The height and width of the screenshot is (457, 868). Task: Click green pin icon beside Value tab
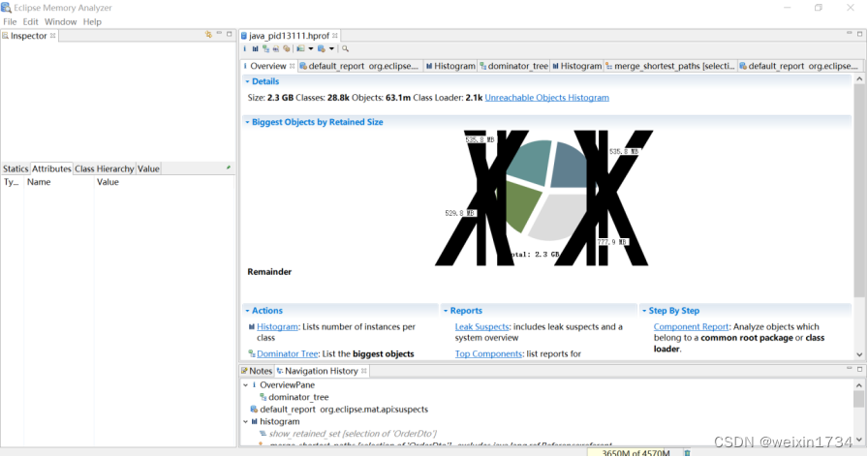point(228,168)
